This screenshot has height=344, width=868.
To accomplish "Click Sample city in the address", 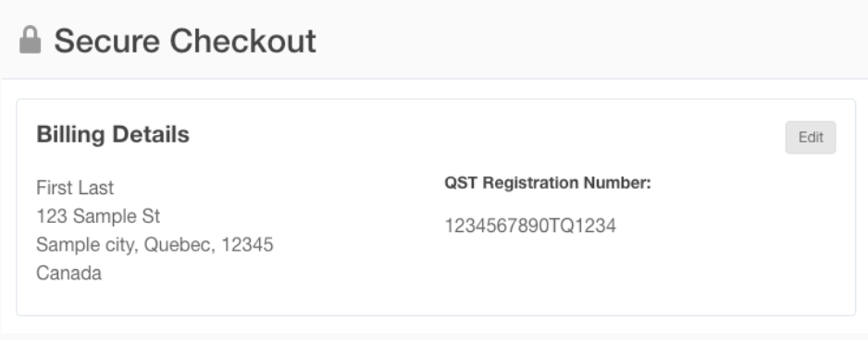I will click(x=87, y=245).
